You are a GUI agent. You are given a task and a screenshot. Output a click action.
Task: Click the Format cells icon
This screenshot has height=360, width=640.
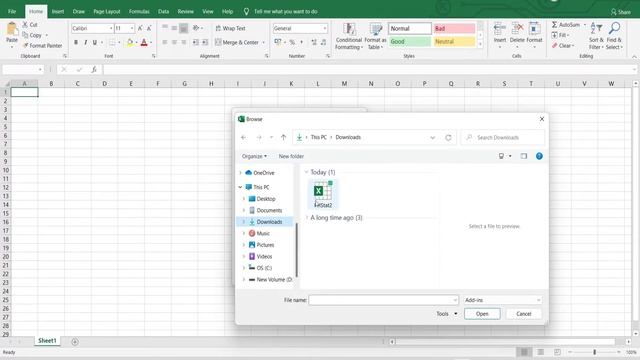pos(534,29)
